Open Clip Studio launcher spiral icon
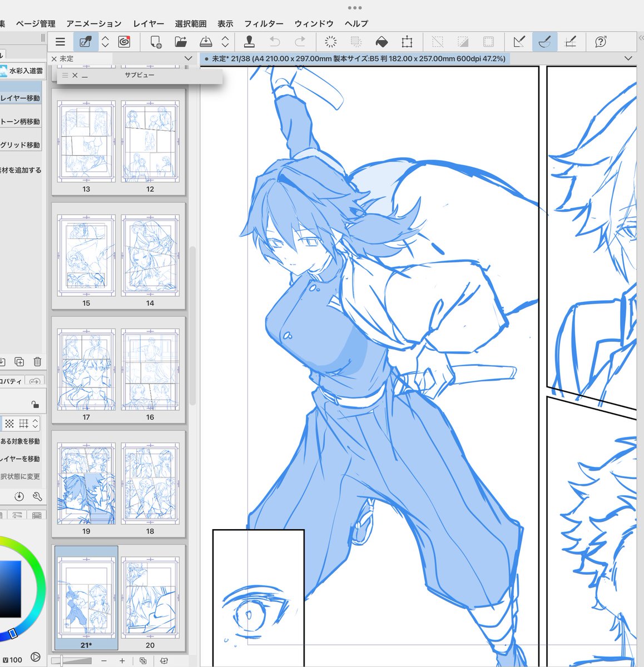644x667 pixels. [x=124, y=42]
